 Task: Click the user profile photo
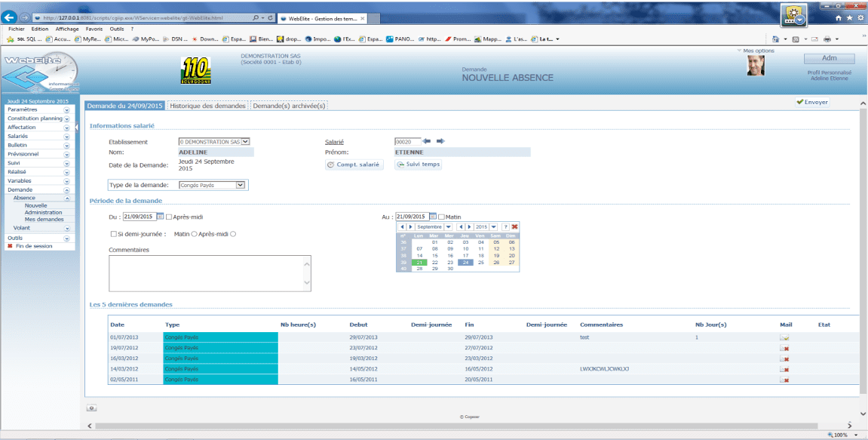click(755, 66)
